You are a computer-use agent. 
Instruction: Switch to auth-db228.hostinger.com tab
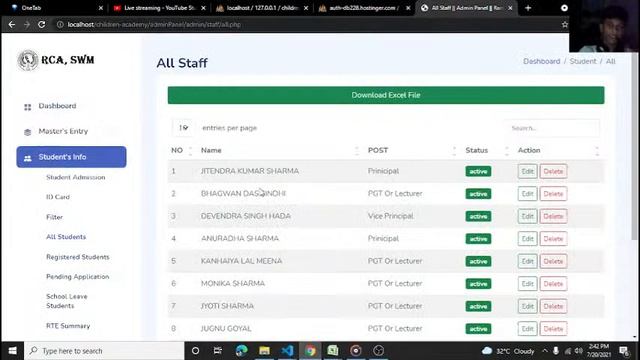(x=365, y=8)
